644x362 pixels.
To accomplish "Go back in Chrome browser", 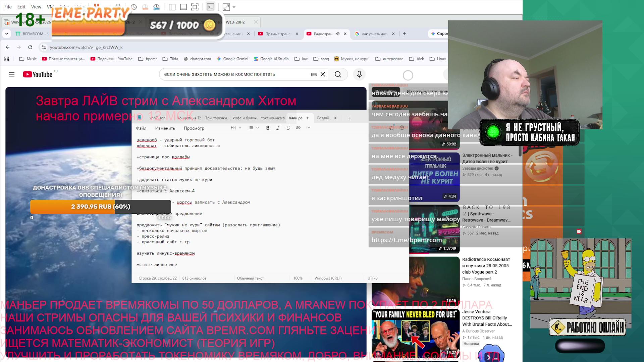I will pyautogui.click(x=8, y=47).
